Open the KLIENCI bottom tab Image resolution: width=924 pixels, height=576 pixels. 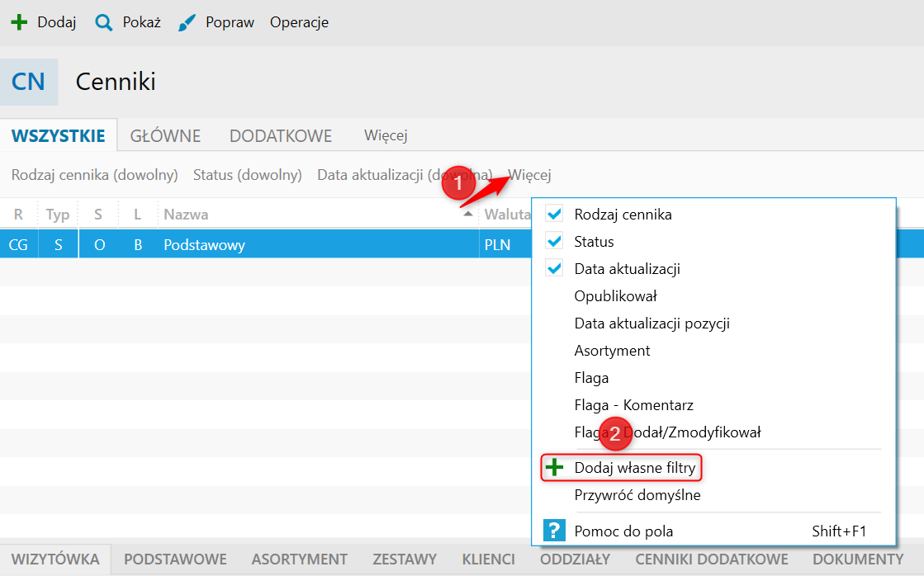tap(489, 559)
